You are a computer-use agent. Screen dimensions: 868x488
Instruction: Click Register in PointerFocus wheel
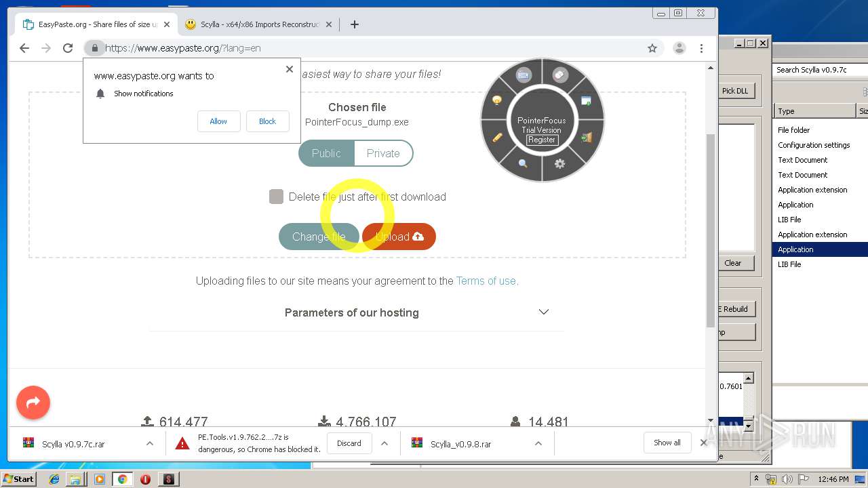(x=542, y=140)
